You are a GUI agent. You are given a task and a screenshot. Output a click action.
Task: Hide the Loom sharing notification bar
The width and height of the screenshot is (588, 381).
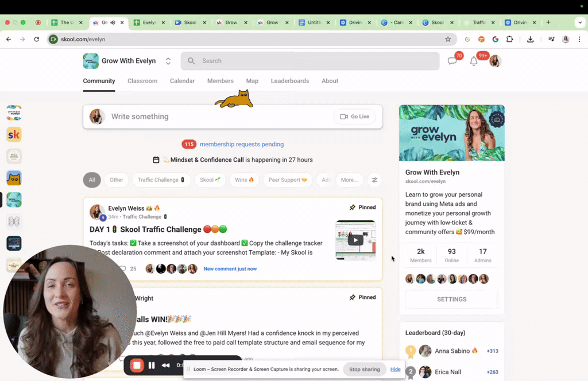tap(395, 370)
